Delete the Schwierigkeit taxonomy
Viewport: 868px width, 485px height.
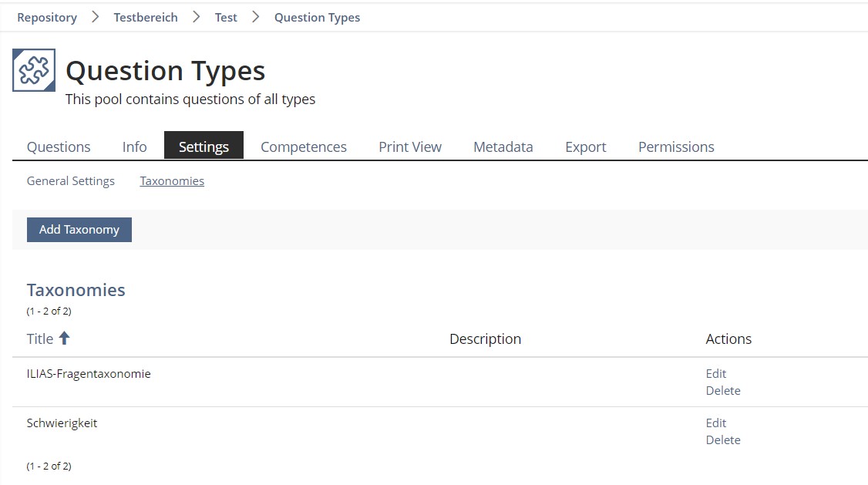point(723,440)
